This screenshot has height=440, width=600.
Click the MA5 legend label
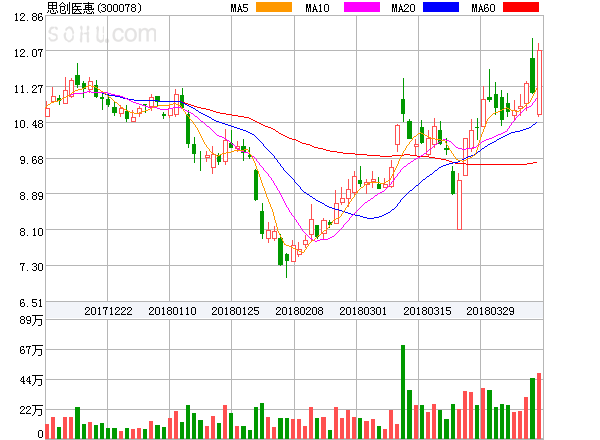point(240,8)
